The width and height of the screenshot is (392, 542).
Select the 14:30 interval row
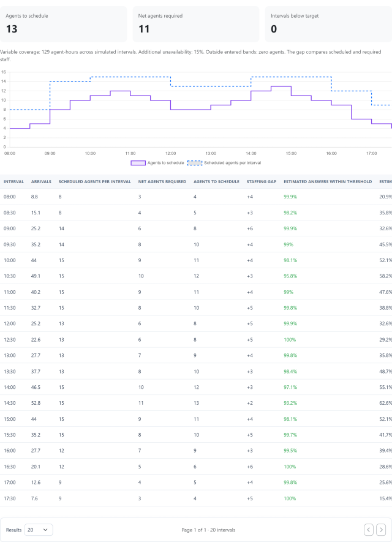pyautogui.click(x=196, y=403)
